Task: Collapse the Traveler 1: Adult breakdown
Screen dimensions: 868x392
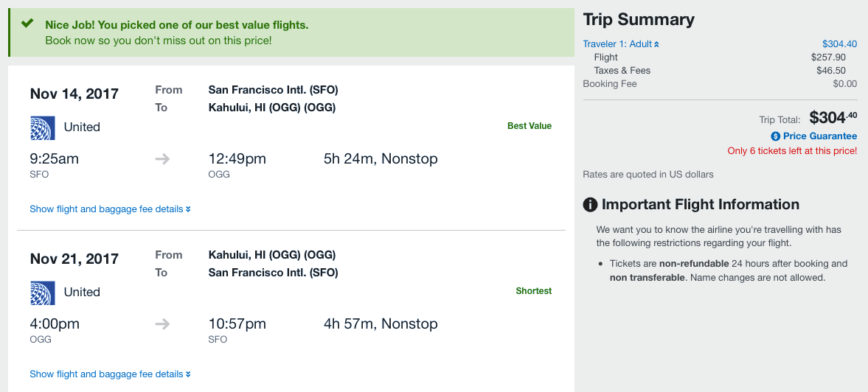Action: click(x=620, y=44)
